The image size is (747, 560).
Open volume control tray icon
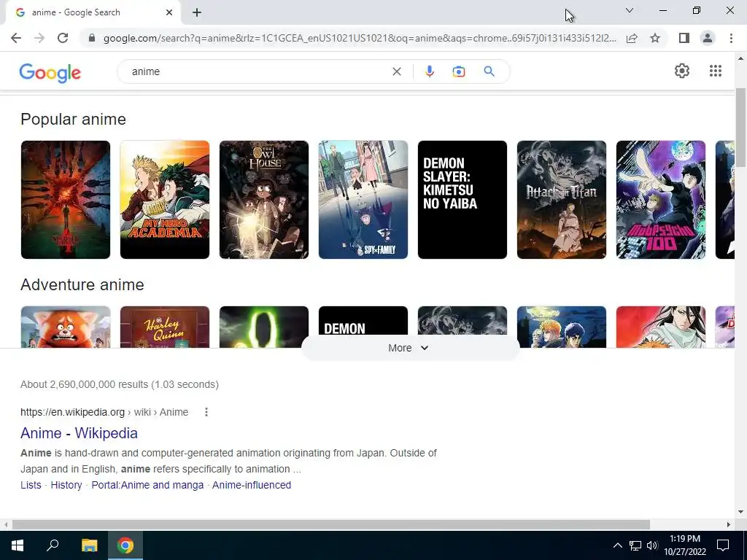click(x=651, y=545)
